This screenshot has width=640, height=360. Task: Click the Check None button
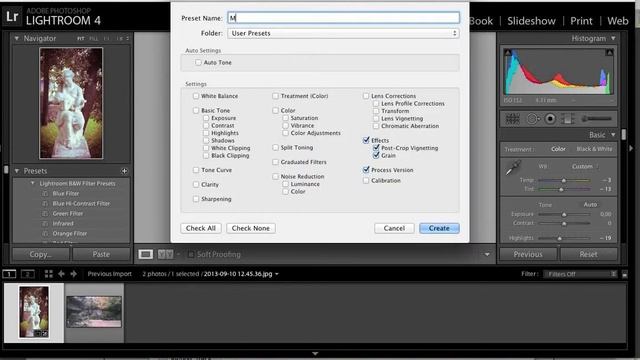coord(251,228)
